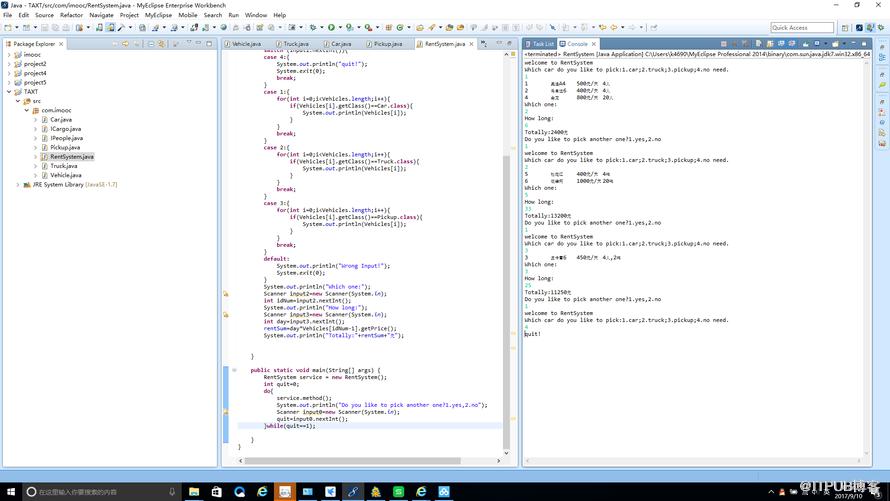
Task: Switch to Vehicle.java editor tab
Action: click(243, 44)
